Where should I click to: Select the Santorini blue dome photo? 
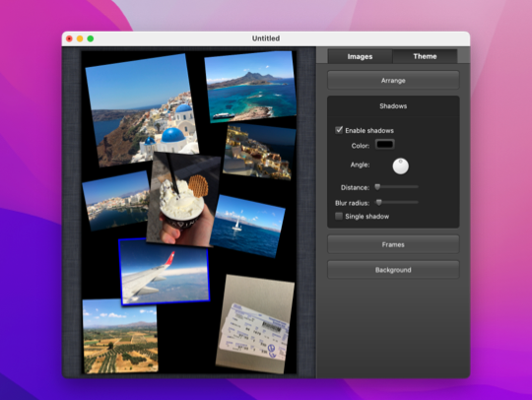(142, 109)
